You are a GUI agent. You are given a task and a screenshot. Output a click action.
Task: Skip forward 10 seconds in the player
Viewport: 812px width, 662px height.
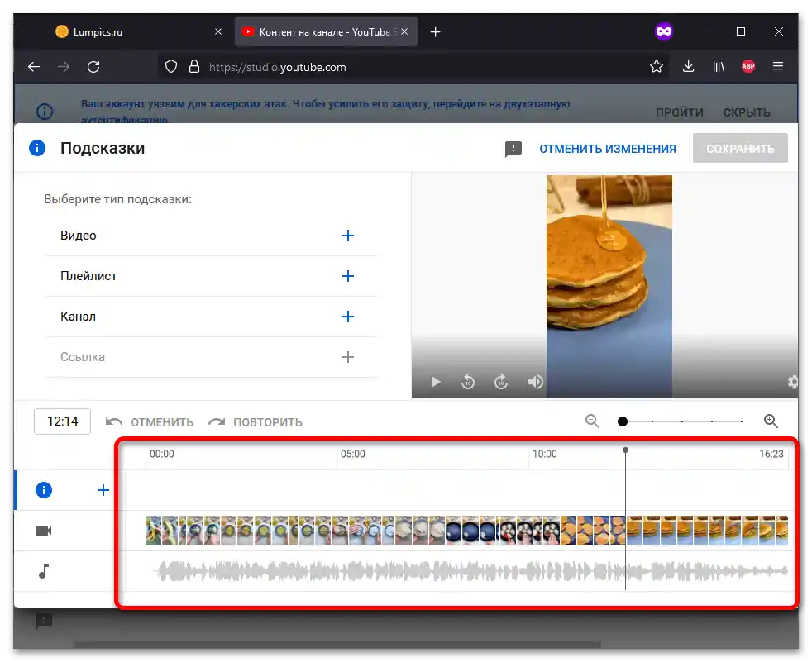(x=501, y=382)
